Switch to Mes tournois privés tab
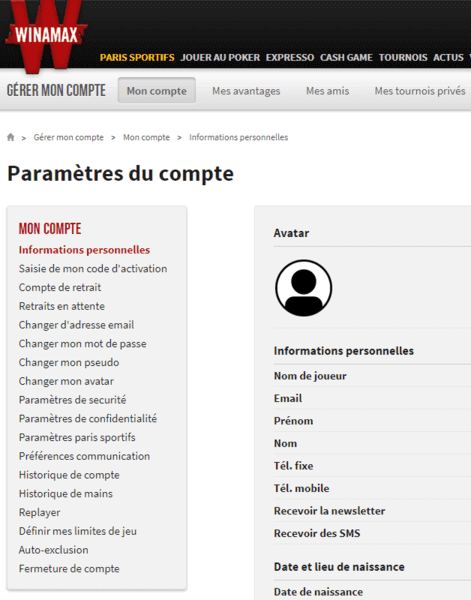Image resolution: width=471 pixels, height=600 pixels. coord(420,91)
